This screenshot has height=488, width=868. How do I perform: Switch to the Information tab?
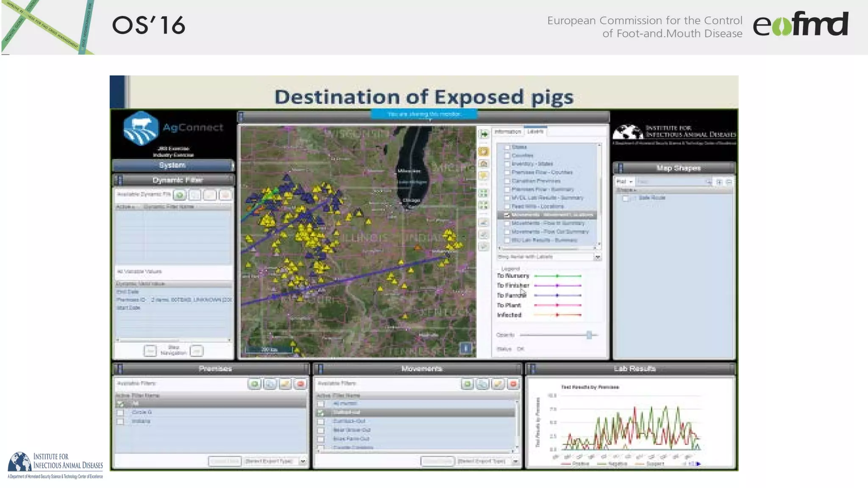(508, 132)
